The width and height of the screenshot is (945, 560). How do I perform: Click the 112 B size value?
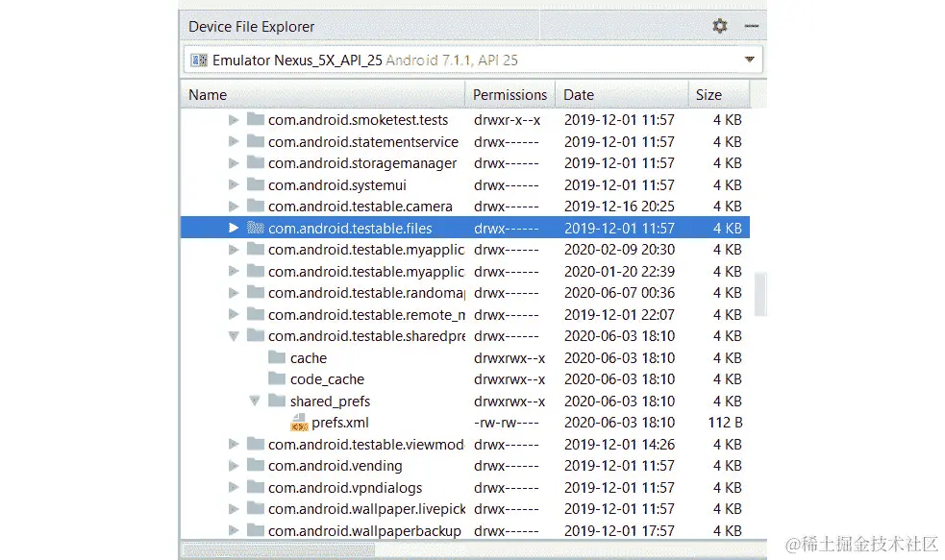click(x=725, y=423)
